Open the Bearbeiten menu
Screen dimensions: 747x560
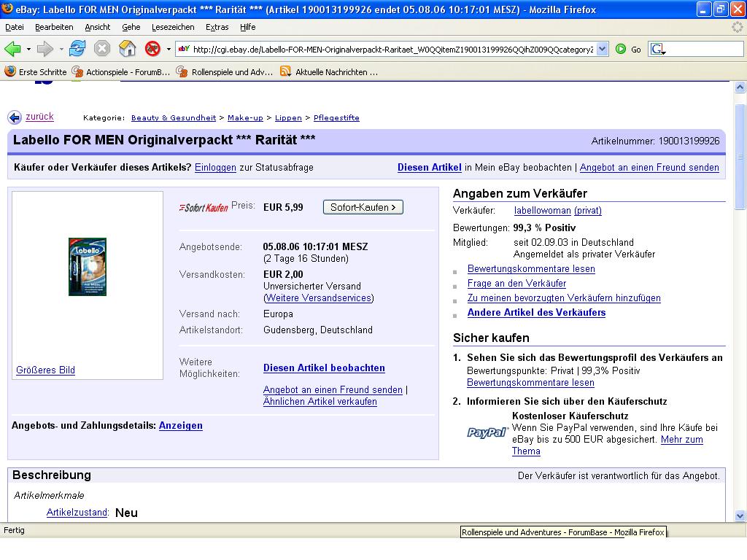point(54,27)
